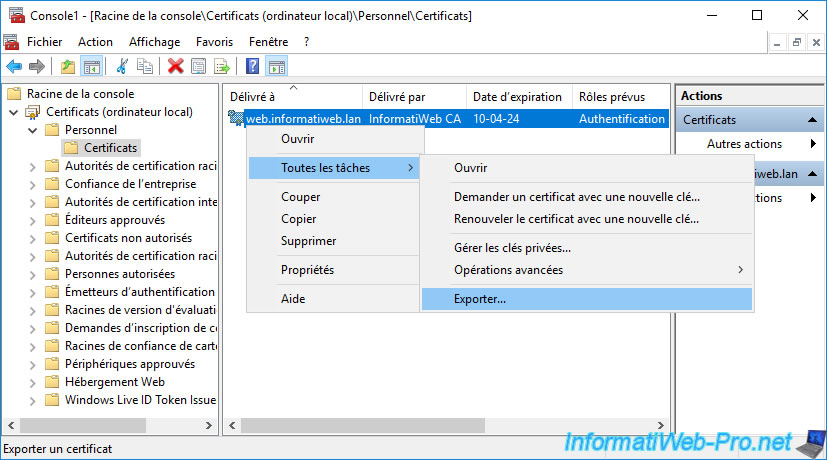
Task: Choose Exporter... from the submenu
Action: [x=480, y=299]
